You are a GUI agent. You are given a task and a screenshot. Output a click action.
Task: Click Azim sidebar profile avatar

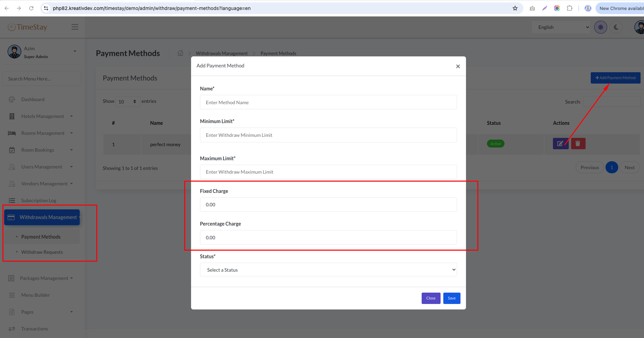pos(14,52)
